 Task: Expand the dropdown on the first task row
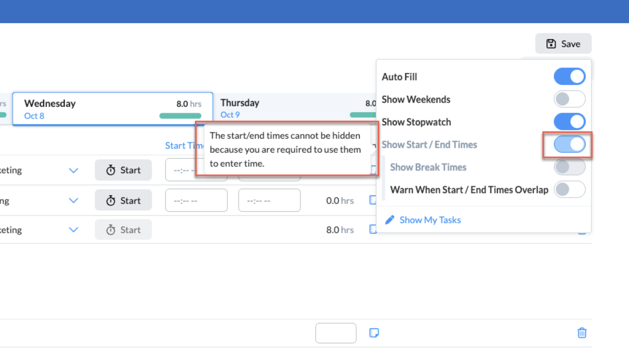pyautogui.click(x=74, y=170)
